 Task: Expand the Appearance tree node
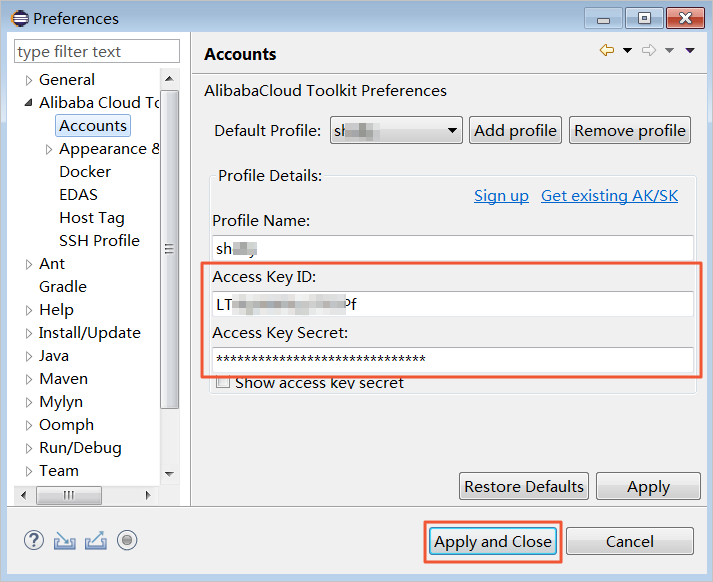[x=49, y=149]
